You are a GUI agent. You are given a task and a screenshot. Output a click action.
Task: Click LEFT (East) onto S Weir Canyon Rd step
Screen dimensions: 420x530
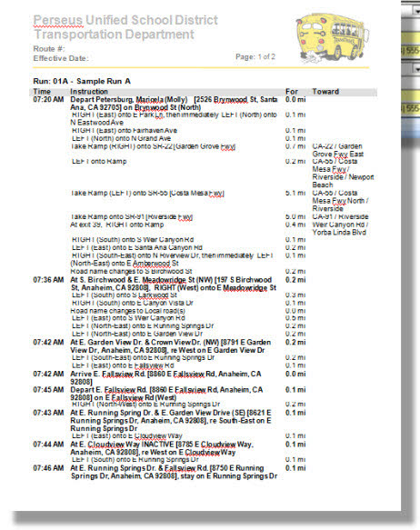point(128,318)
